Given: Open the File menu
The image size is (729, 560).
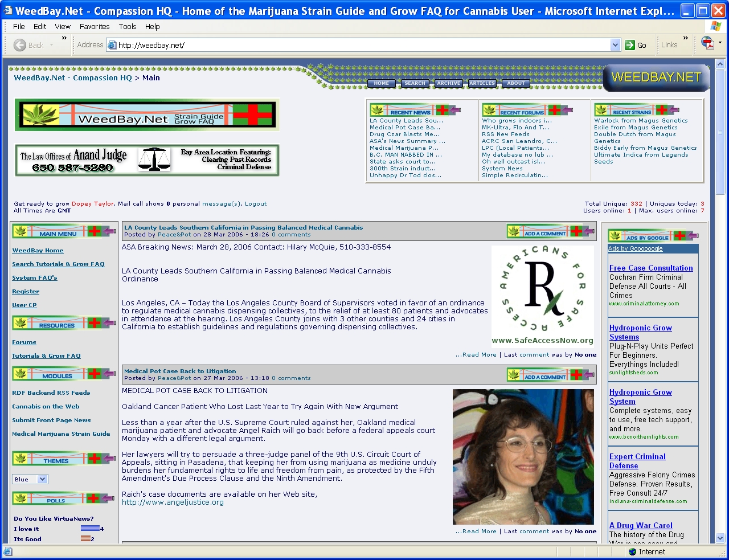Looking at the screenshot, I should 19,26.
